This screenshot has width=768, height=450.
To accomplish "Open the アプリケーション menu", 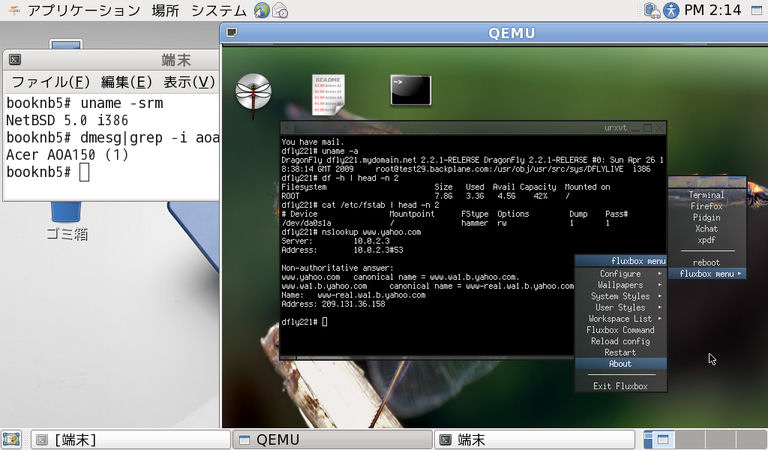I will tap(84, 10).
